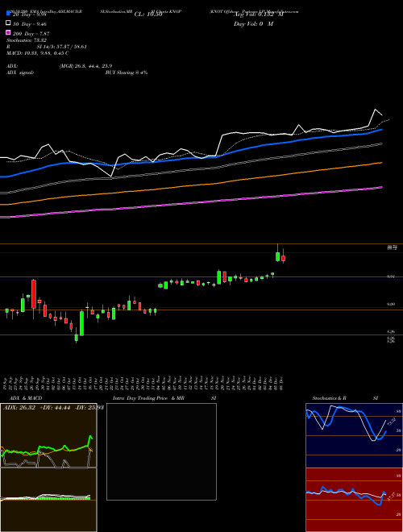
Task: Click the last red candlestick on the price chart
Action: coord(283,259)
